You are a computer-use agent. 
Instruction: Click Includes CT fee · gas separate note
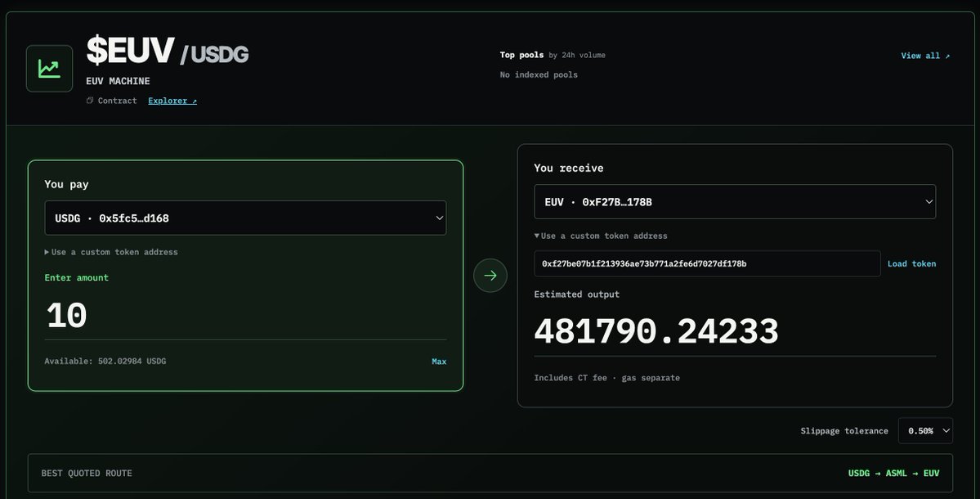(x=606, y=378)
